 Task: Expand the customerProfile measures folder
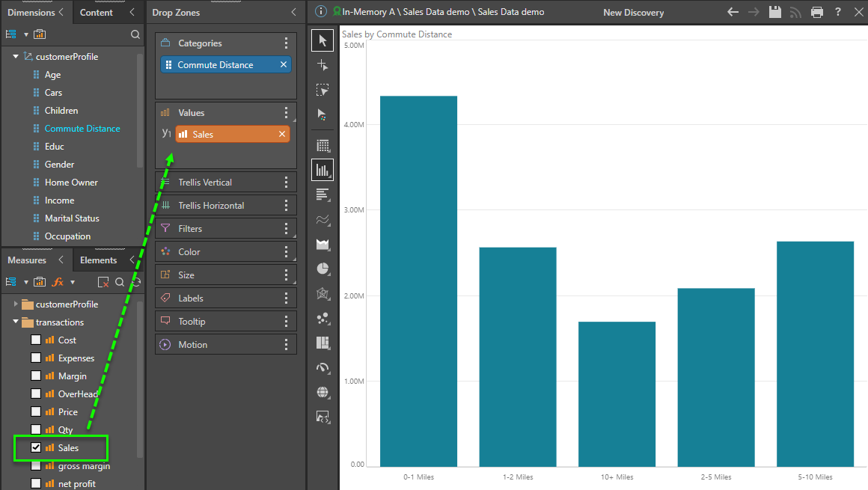tap(16, 304)
